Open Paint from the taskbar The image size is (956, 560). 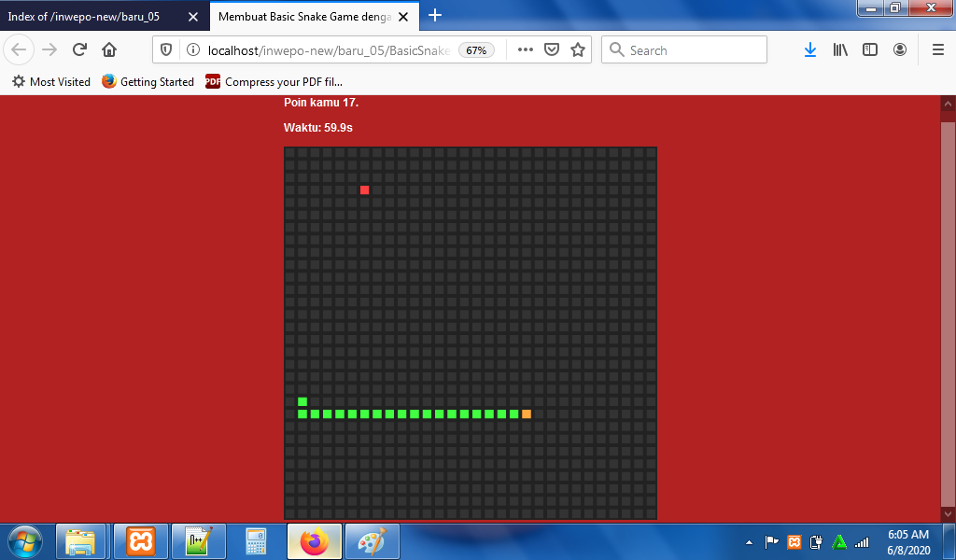[x=372, y=541]
